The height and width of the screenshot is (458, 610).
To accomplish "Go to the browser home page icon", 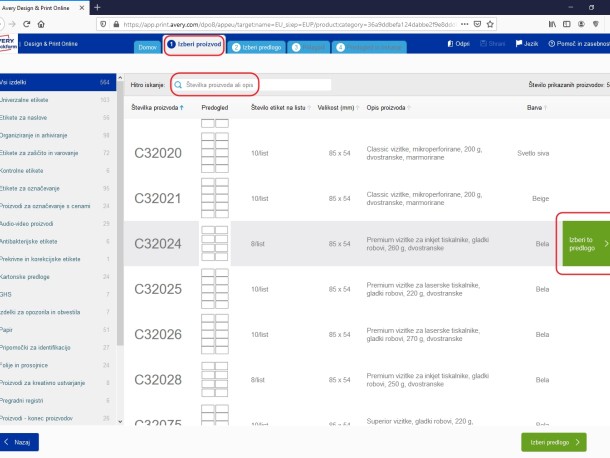I will [x=41, y=24].
